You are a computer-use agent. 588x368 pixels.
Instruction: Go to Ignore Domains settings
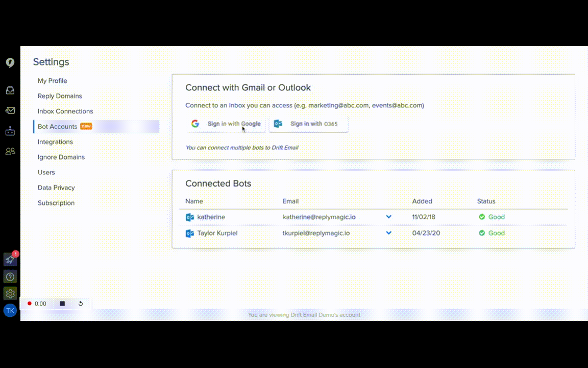(61, 157)
